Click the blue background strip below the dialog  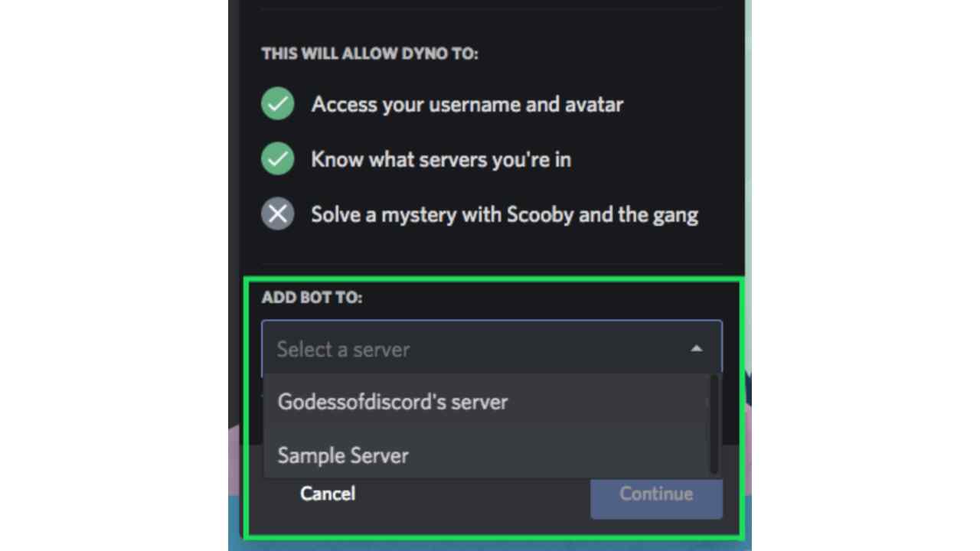(x=490, y=544)
